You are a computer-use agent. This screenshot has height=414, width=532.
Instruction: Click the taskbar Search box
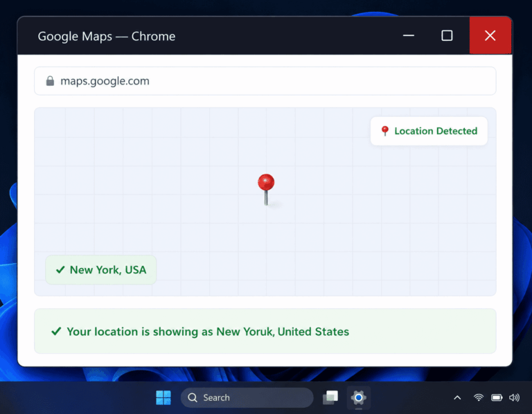tap(247, 397)
